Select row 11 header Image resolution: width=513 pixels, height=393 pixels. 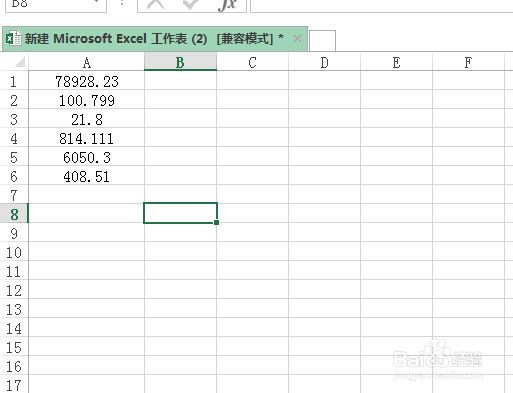tap(14, 271)
